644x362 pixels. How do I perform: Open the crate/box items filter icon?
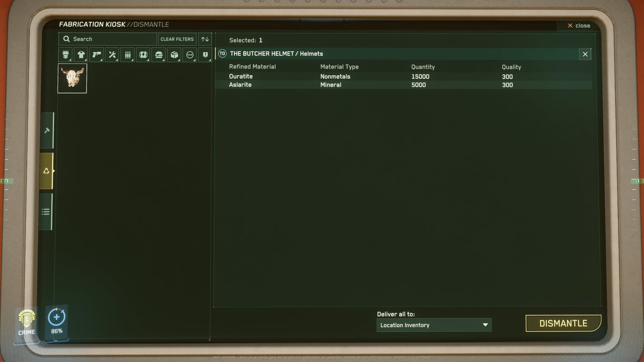pos(174,54)
